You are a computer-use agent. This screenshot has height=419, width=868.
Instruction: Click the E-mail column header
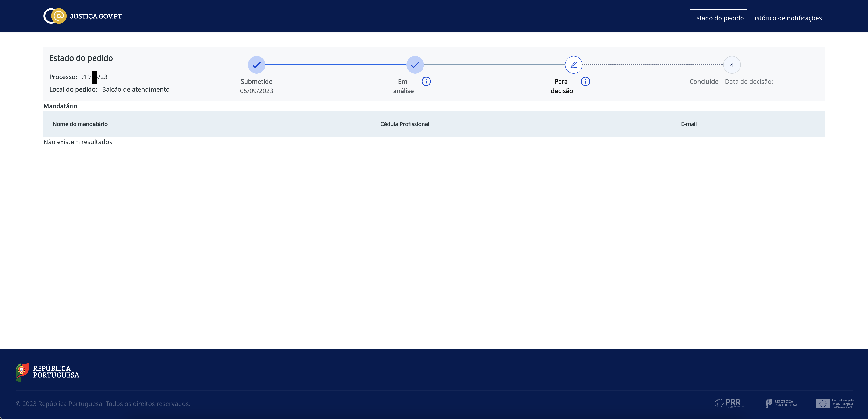tap(689, 124)
